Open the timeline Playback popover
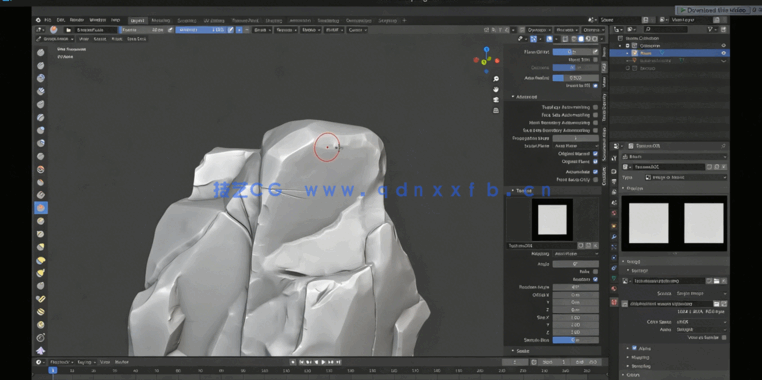 coord(62,363)
